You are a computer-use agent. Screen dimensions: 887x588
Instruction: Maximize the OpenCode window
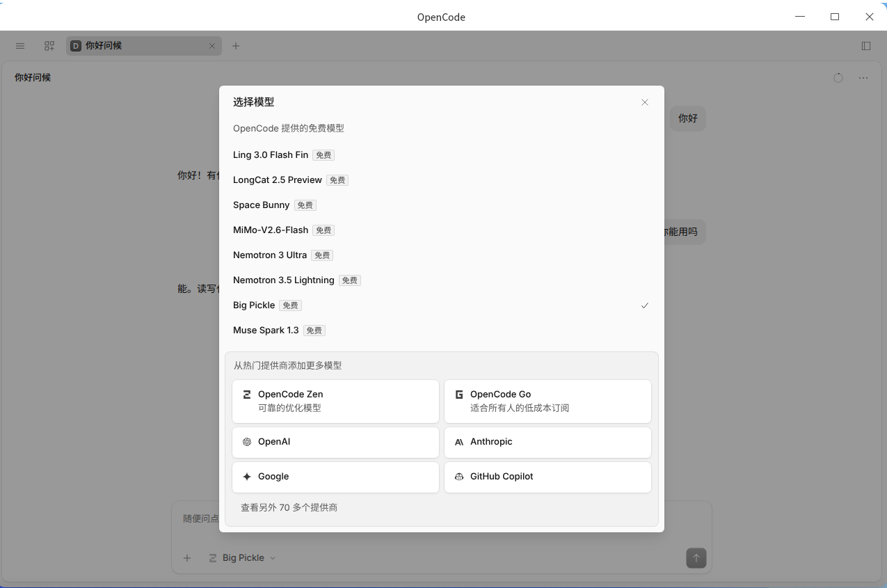tap(835, 17)
